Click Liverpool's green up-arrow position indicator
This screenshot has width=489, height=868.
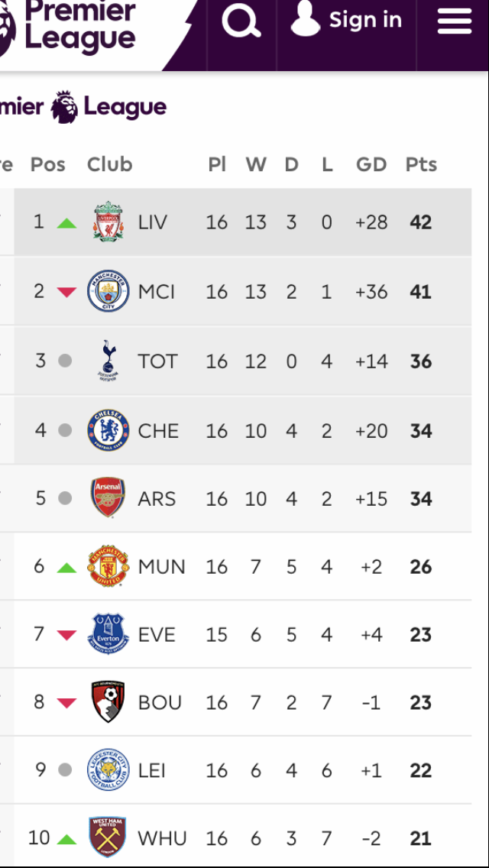click(x=67, y=223)
